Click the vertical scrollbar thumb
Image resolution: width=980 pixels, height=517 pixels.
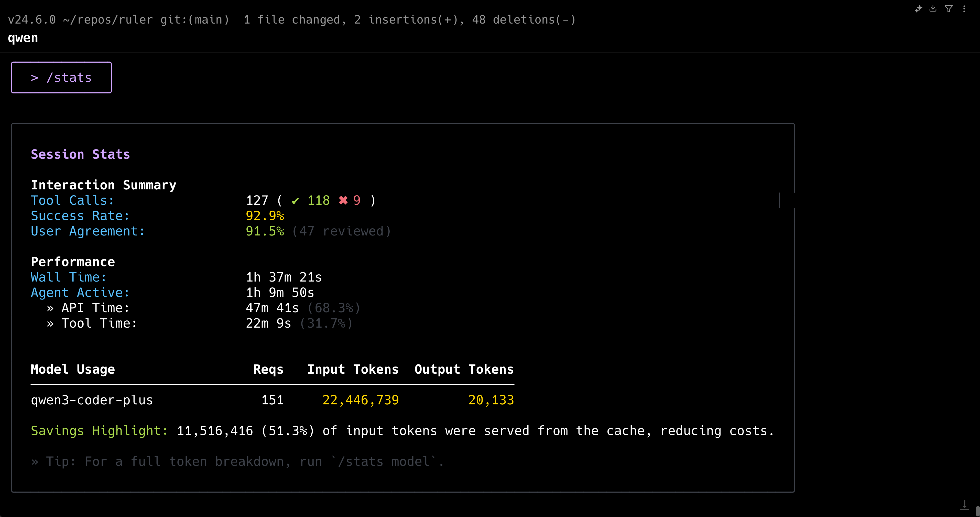(977, 511)
